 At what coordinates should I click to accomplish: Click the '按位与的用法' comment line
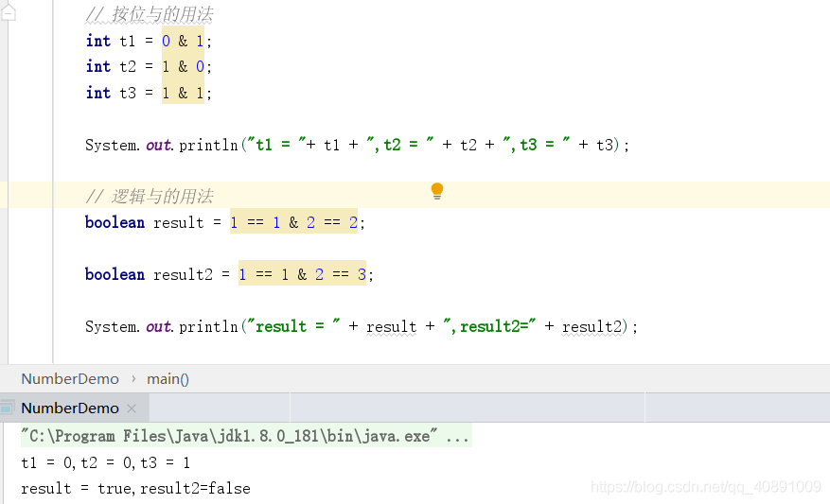(150, 15)
